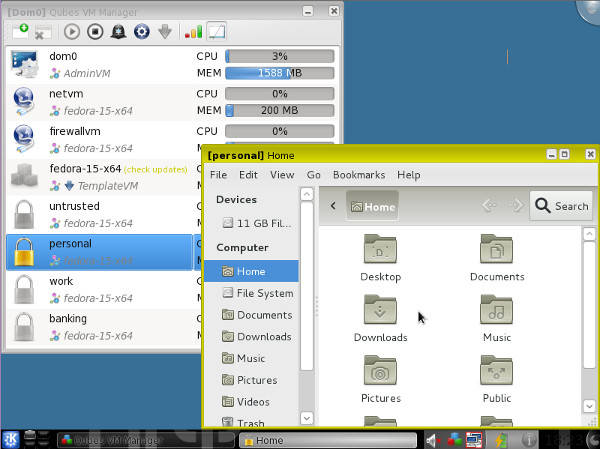Screen dimensions: 600x449
Task: Select the firewallvm row in VM Manager
Action: tap(103, 140)
